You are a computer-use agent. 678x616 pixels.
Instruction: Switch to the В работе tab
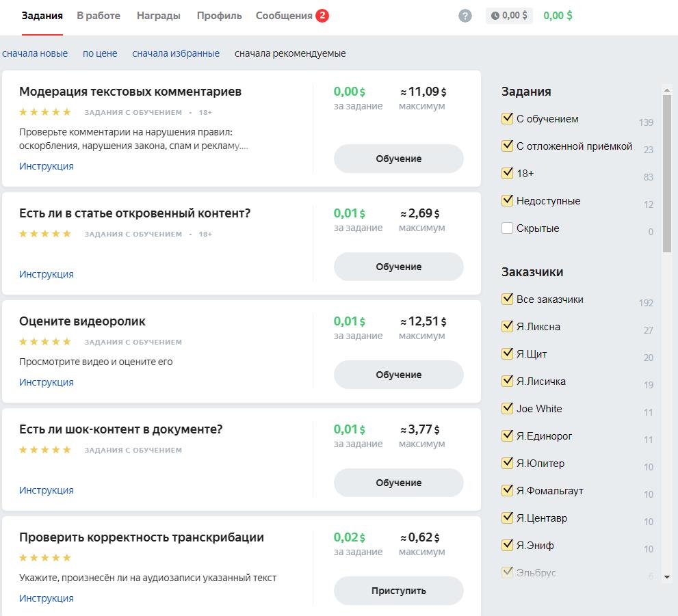(x=99, y=16)
